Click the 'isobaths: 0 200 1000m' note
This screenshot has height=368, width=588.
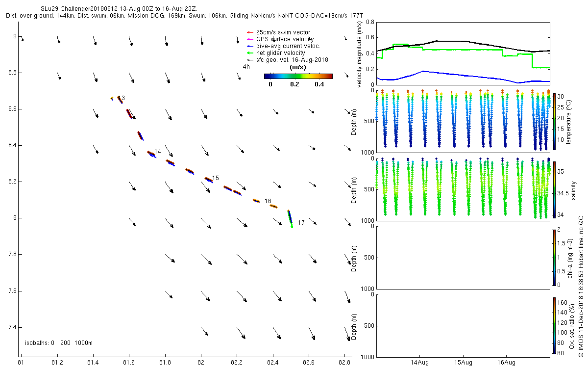coord(59,342)
